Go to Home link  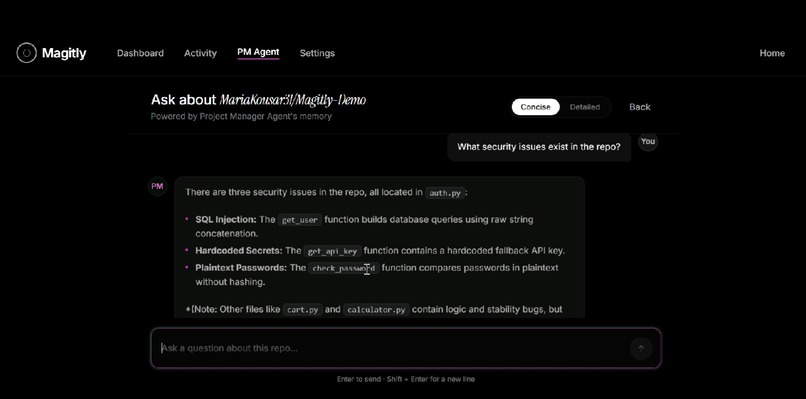(x=772, y=53)
